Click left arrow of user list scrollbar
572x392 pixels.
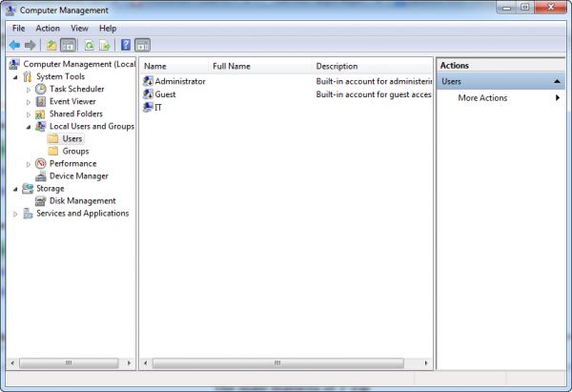pyautogui.click(x=146, y=363)
